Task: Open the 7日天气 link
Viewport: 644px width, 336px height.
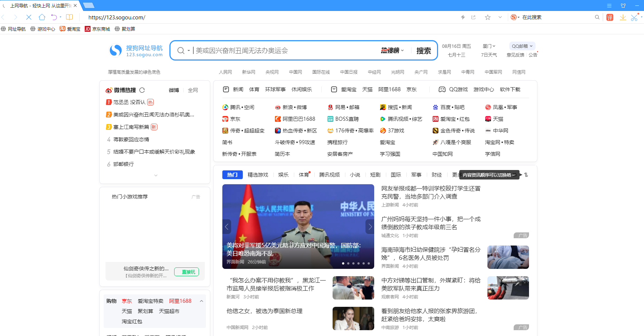Action: point(489,55)
